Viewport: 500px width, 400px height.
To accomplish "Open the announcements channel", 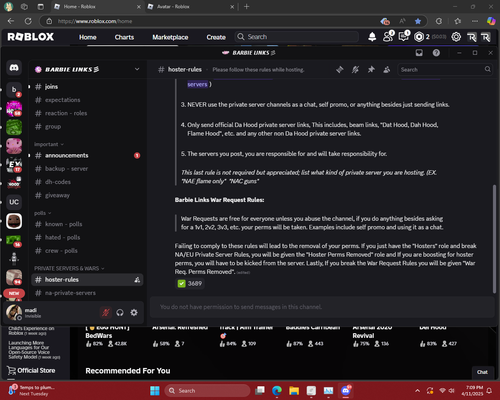I will coord(87,155).
